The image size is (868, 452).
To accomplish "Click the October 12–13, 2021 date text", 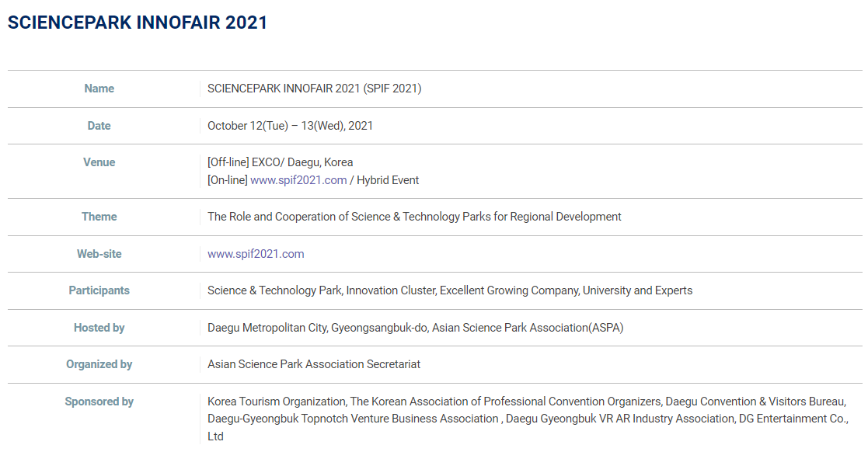I will [290, 126].
